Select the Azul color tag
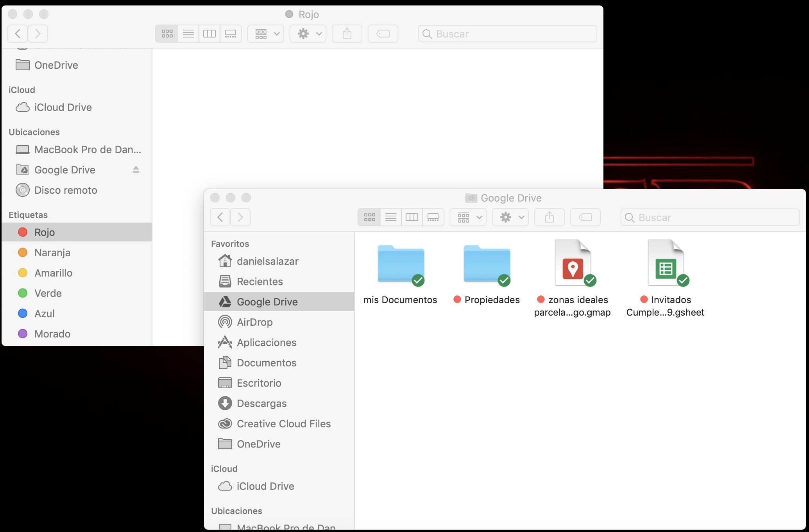This screenshot has height=532, width=809. (45, 314)
